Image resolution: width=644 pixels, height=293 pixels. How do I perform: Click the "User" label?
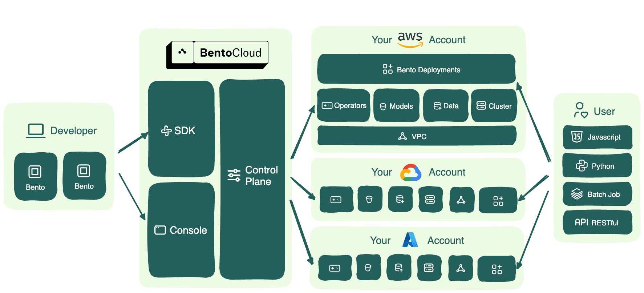pos(604,111)
